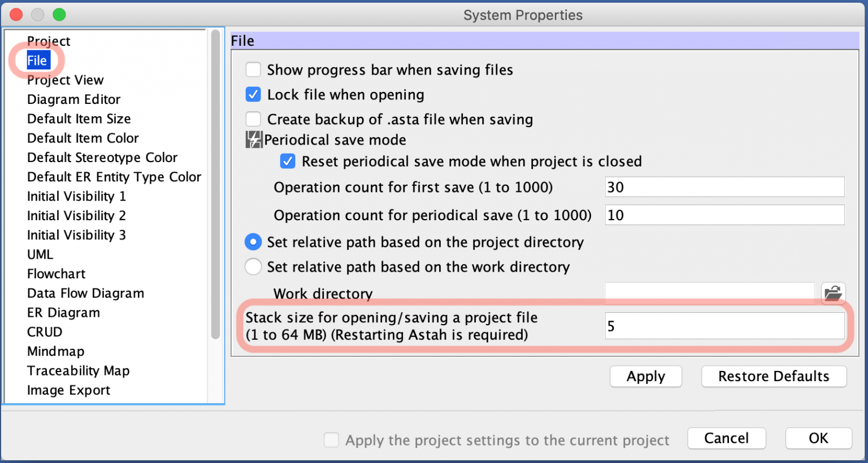Screen dimensions: 868x463
Task: Select Set relative path based on work directory
Action: click(x=253, y=267)
